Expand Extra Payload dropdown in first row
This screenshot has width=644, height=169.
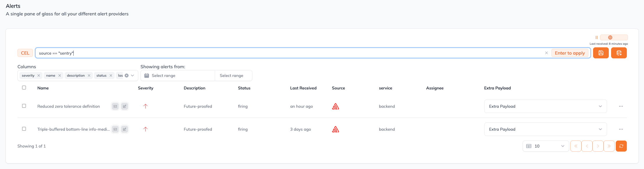click(545, 106)
